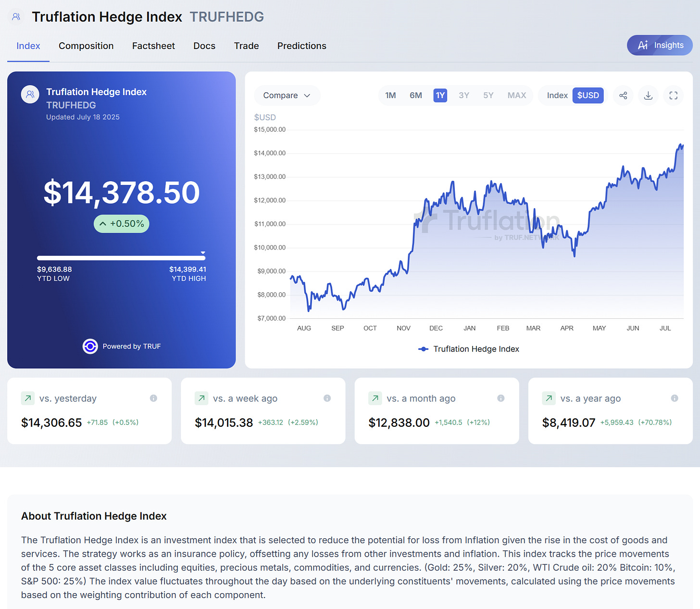Image resolution: width=700 pixels, height=609 pixels.
Task: Click the NOV x-axis label
Action: 403,328
